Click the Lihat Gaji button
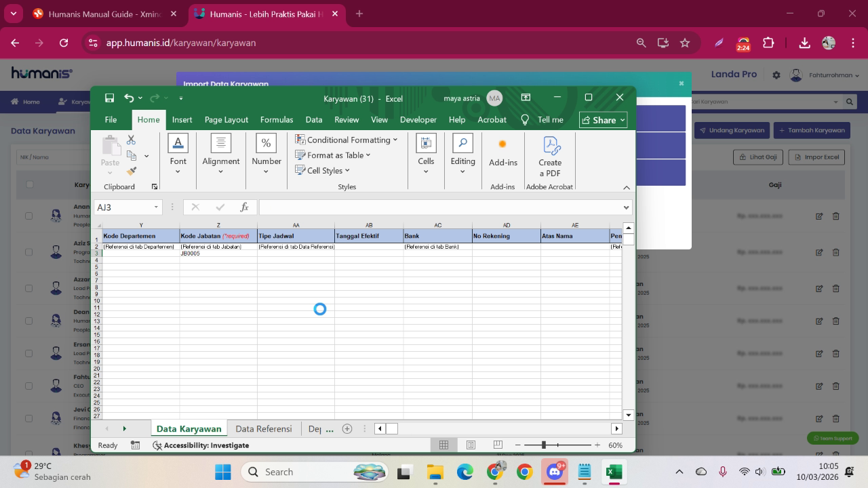The height and width of the screenshot is (488, 868). (x=758, y=157)
